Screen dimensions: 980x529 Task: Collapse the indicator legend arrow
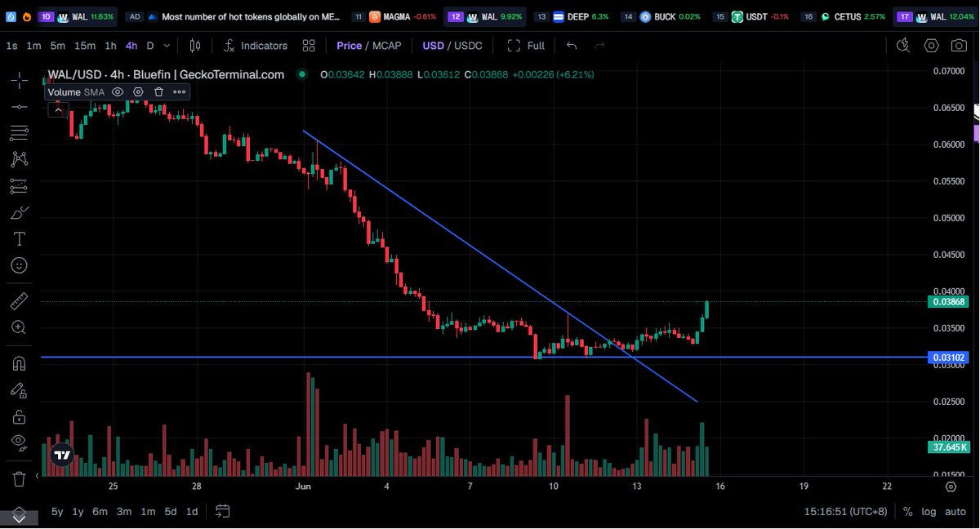pos(57,109)
